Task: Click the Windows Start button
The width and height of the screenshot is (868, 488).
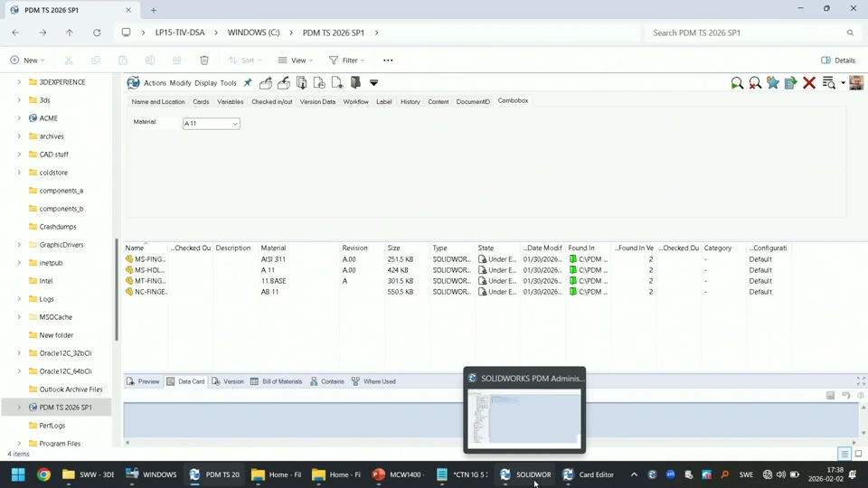Action: (18, 474)
